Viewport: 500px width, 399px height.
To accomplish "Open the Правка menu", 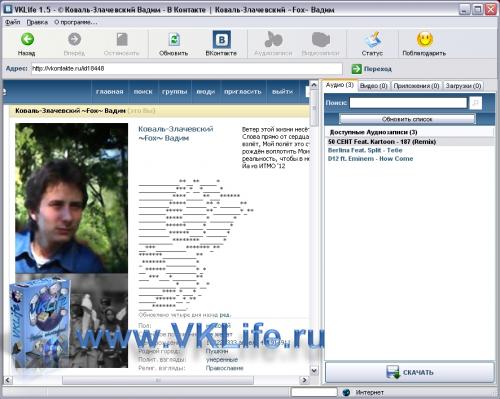I will click(x=37, y=22).
